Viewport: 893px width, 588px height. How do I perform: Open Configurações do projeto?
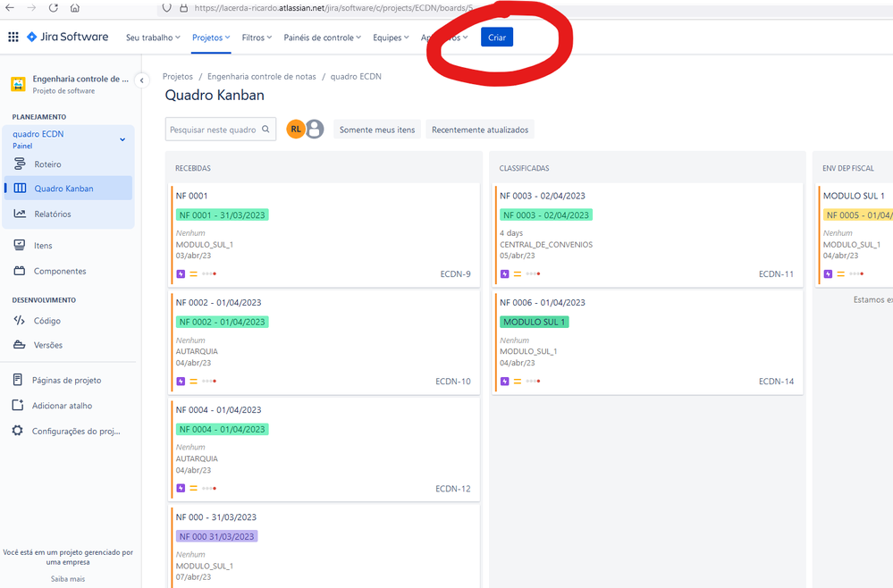tap(68, 431)
